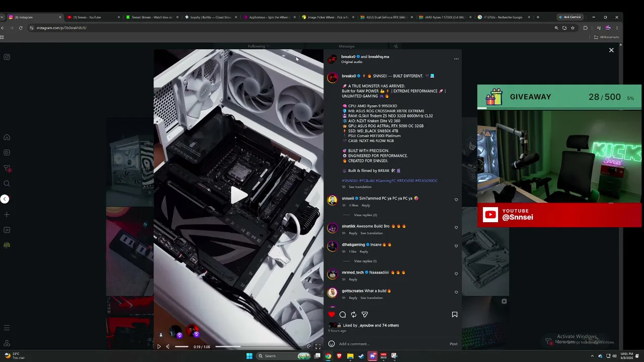The image size is (644, 362).
Task: Click See translation under the post caption
Action: coord(360,187)
